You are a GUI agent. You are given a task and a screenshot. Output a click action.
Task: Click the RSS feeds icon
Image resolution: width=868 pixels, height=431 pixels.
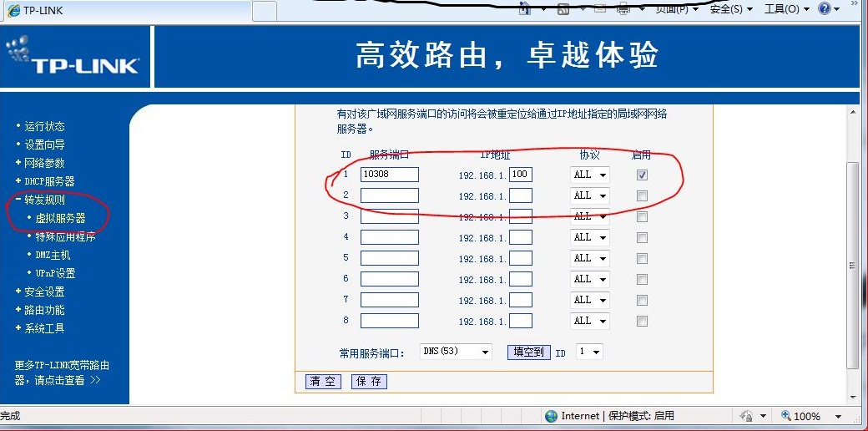563,8
